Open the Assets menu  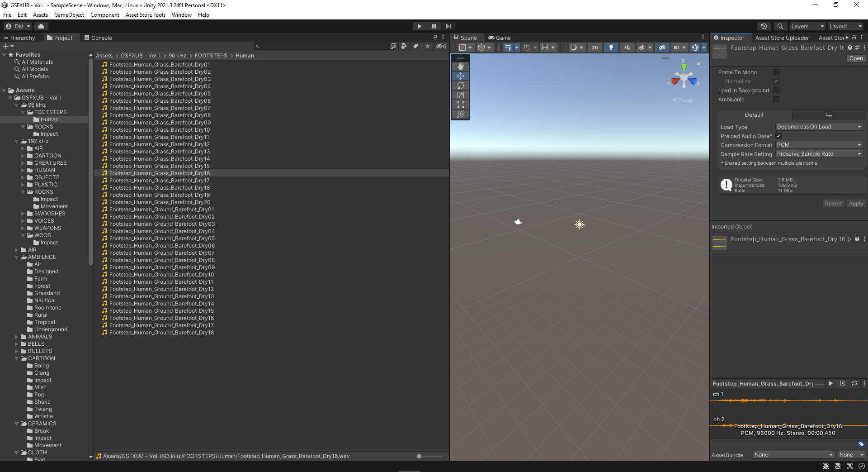40,15
